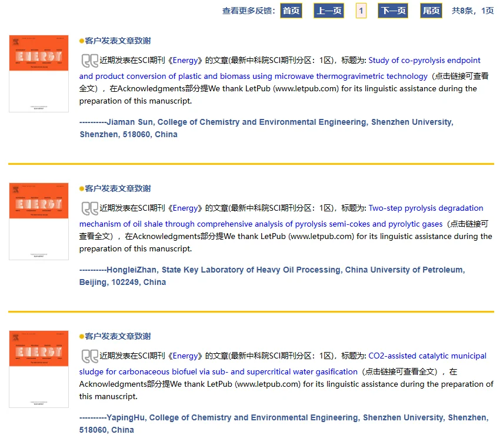Open the first Energy journal cover image
This screenshot has height=448, width=503.
38,73
